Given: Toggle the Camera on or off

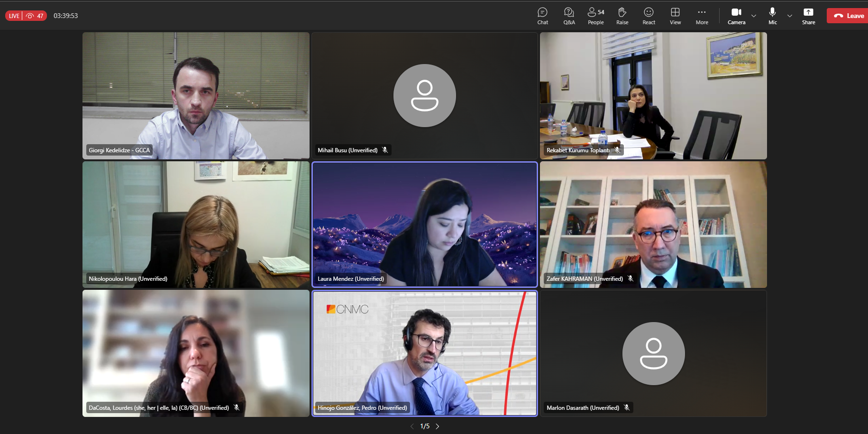Looking at the screenshot, I should coord(736,16).
